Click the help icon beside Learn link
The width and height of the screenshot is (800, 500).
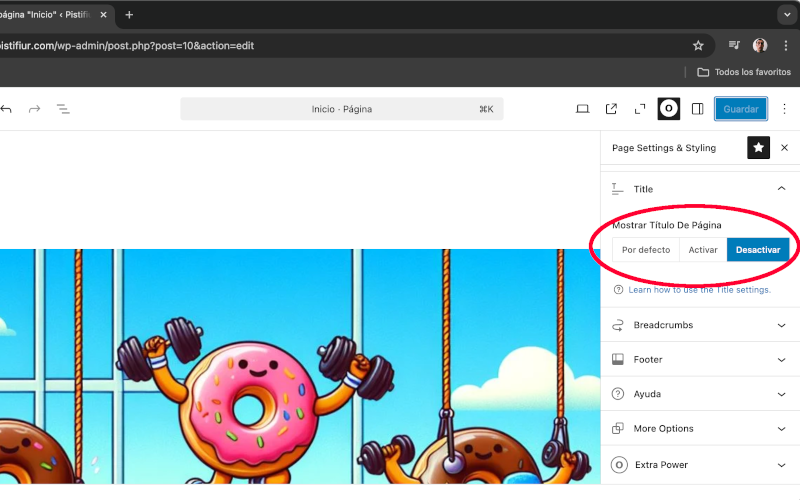pyautogui.click(x=618, y=290)
